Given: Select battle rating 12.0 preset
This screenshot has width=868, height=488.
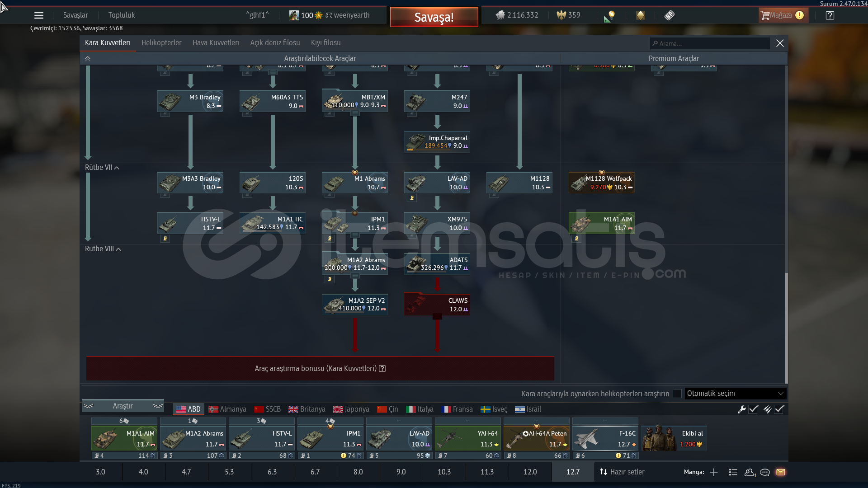Looking at the screenshot, I should tap(530, 472).
